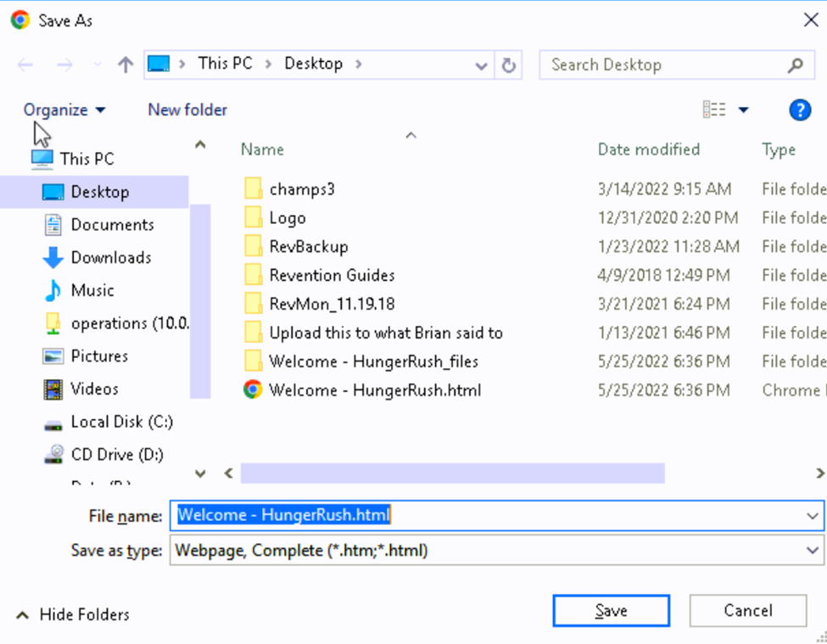Select the champs3 folder
Image resolution: width=827 pixels, height=644 pixels.
[302, 189]
